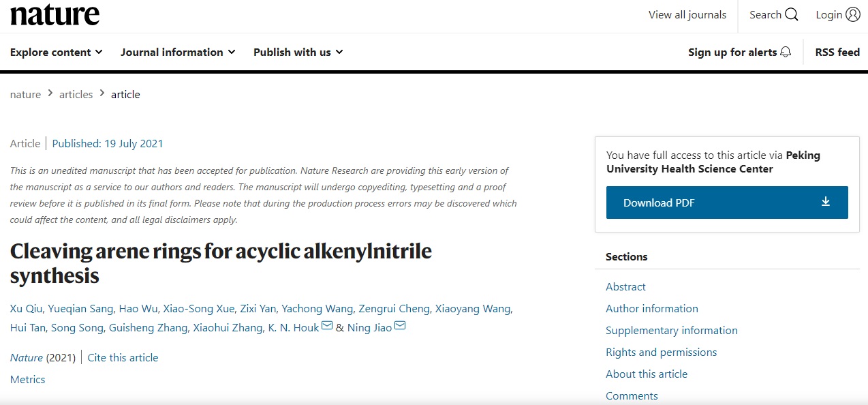Image resolution: width=868 pixels, height=405 pixels.
Task: Click the Search magnifier icon
Action: pyautogui.click(x=791, y=15)
